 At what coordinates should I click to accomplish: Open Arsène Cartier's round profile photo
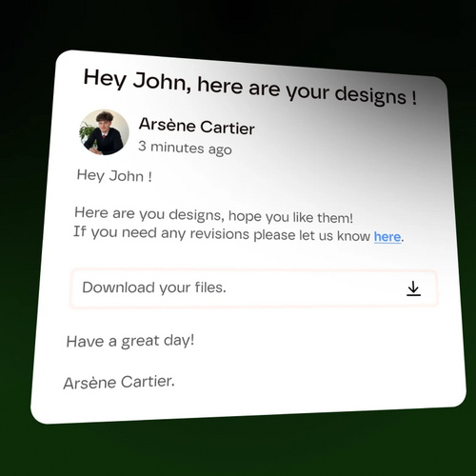[104, 132]
